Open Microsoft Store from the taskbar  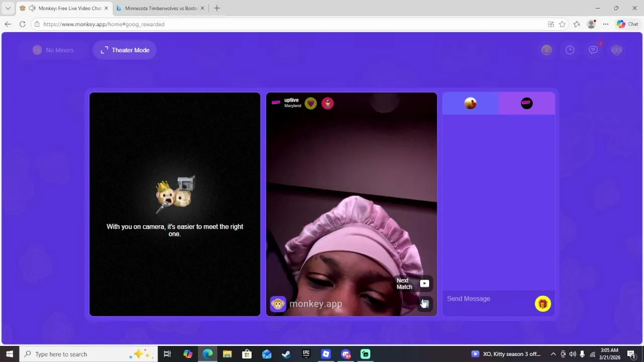[247, 354]
